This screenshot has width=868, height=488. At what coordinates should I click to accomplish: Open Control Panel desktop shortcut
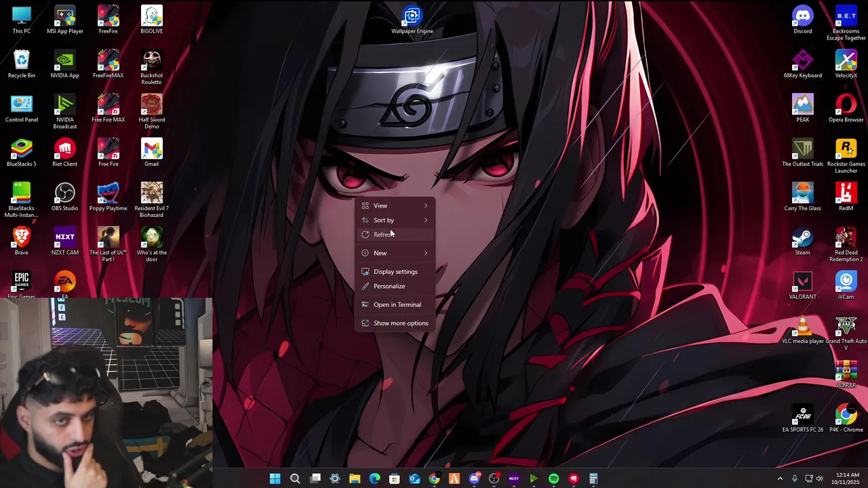coord(22,108)
